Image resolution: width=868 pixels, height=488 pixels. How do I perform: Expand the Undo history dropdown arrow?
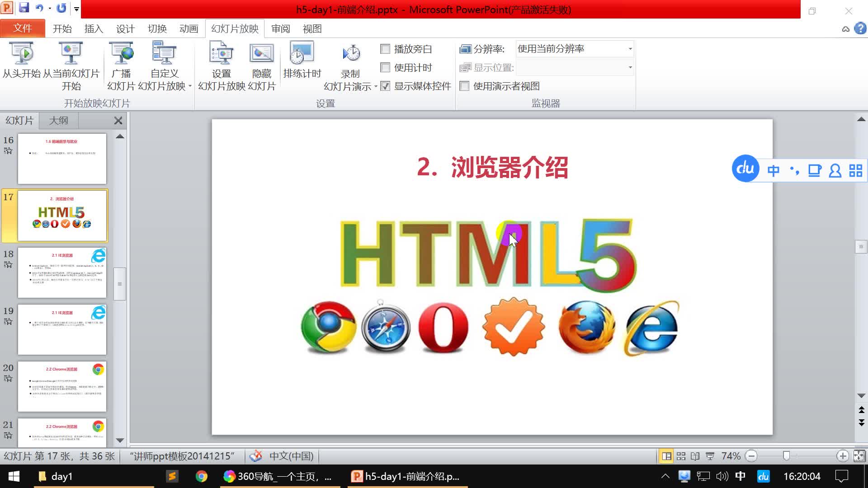pyautogui.click(x=49, y=9)
